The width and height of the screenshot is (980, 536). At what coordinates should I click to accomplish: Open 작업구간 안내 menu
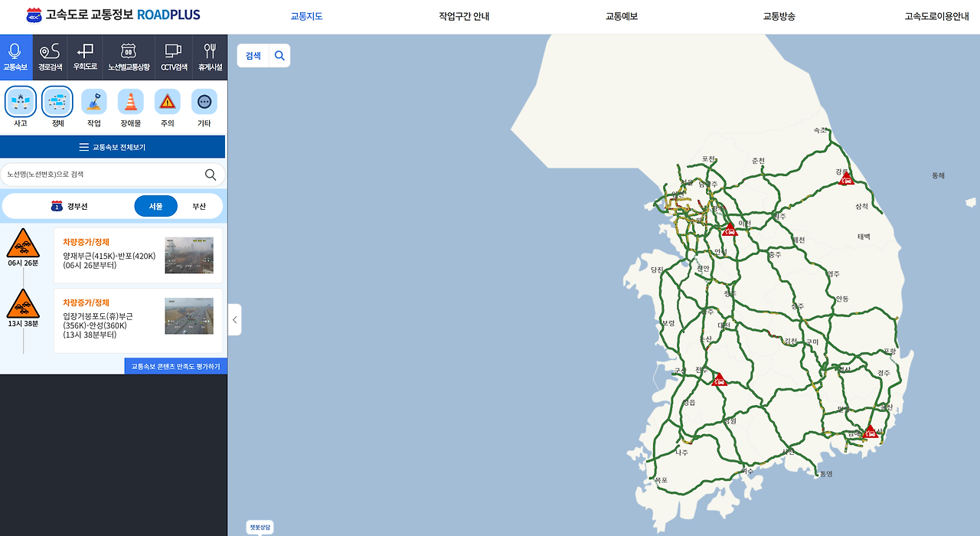click(464, 16)
